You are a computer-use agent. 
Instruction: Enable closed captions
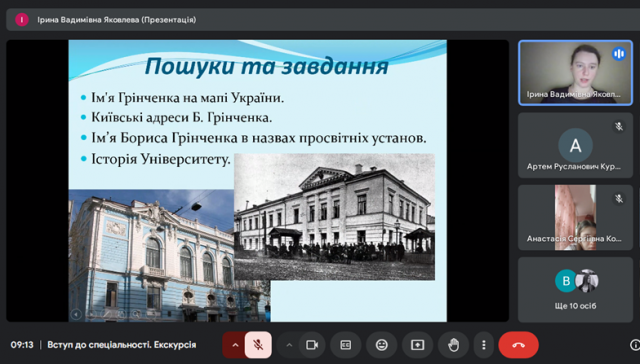point(346,345)
